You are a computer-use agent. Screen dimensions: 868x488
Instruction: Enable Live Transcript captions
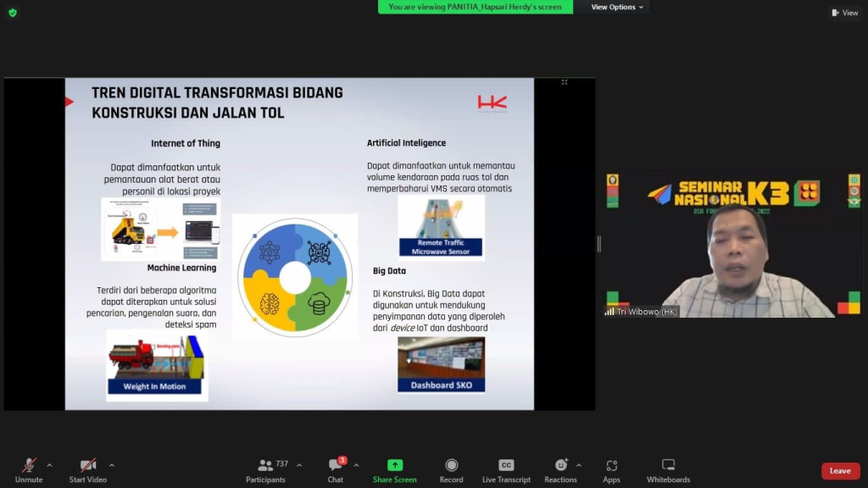pyautogui.click(x=506, y=465)
